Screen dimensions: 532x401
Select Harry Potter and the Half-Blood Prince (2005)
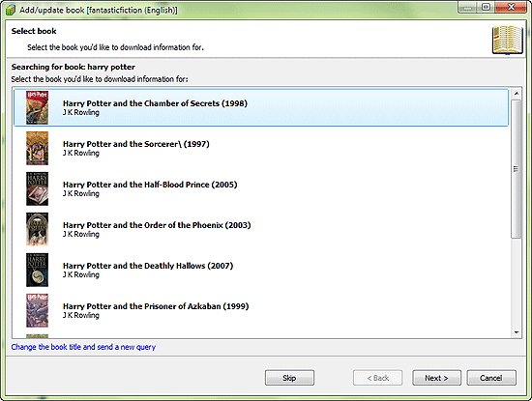(261, 188)
